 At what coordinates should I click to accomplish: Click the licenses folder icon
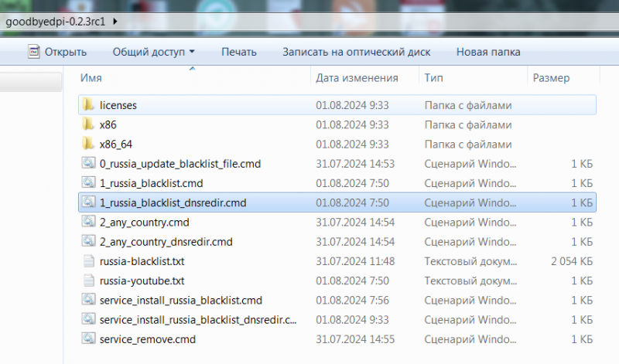click(88, 105)
